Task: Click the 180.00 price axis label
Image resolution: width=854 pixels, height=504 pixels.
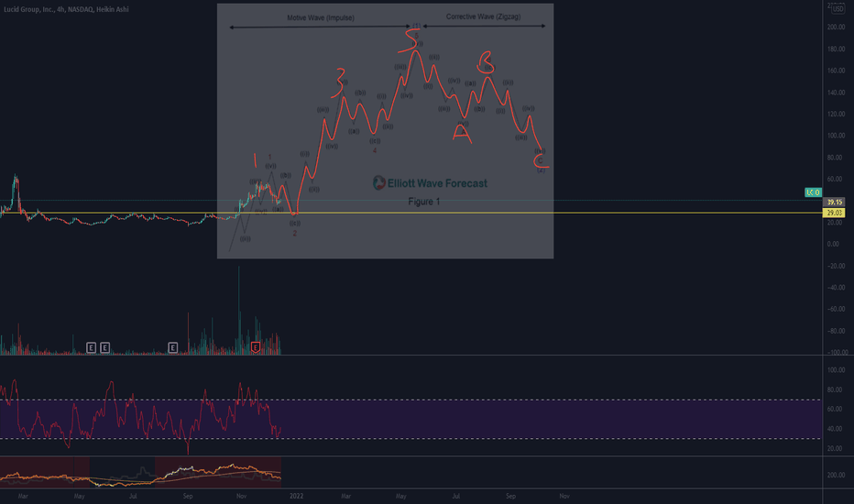Action: pos(836,49)
